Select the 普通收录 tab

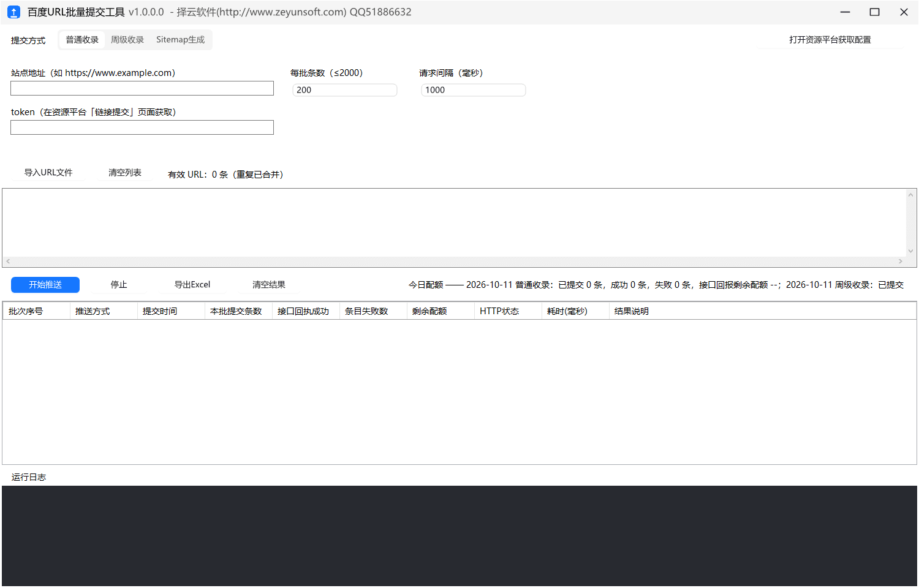[x=82, y=40]
